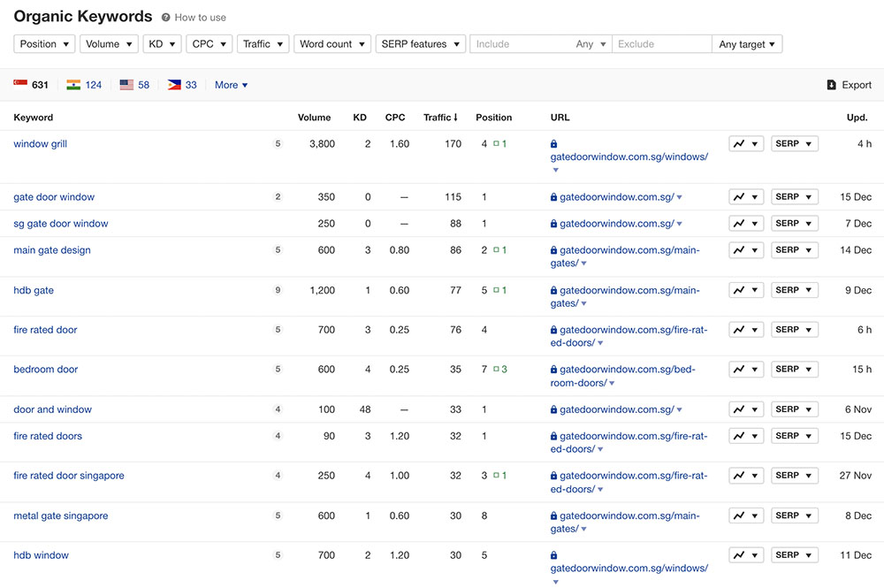Open the Any target dropdown
This screenshot has height=588, width=884.
pos(746,44)
